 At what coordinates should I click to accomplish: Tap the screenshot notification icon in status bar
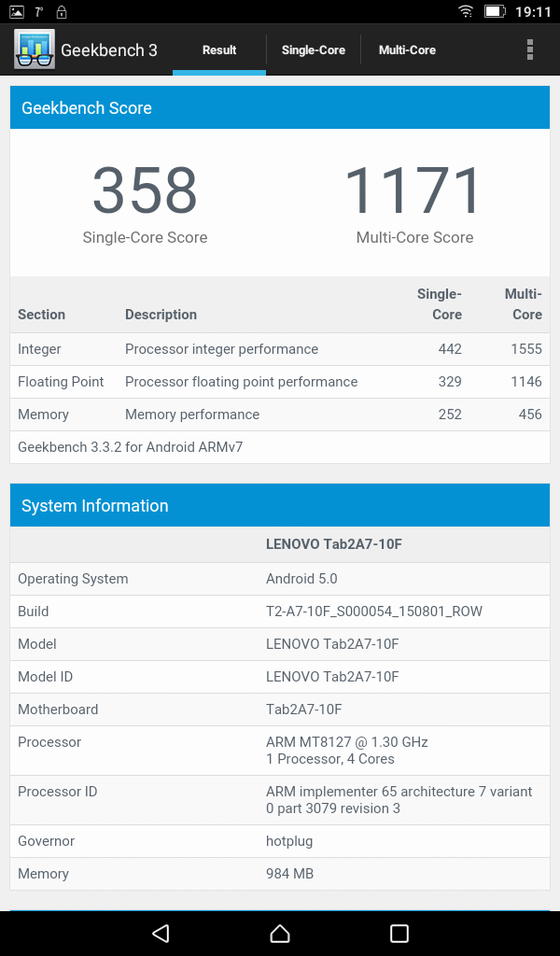[17, 12]
